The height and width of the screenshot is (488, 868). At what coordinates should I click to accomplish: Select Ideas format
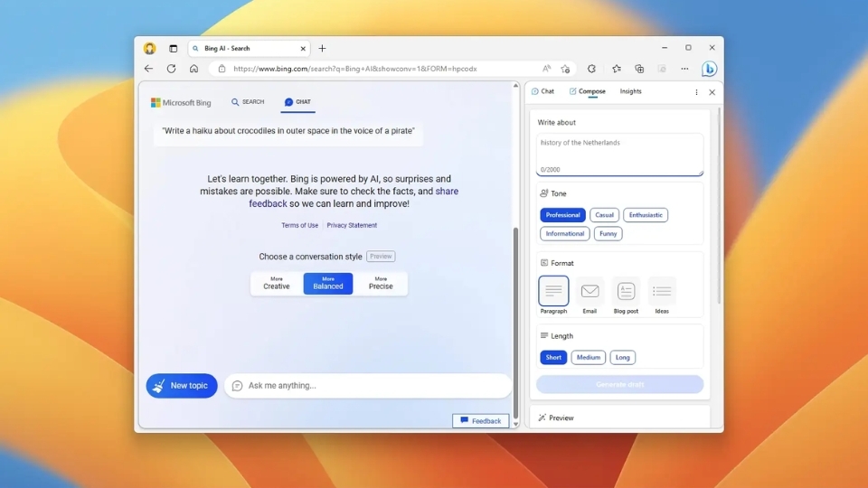(662, 295)
